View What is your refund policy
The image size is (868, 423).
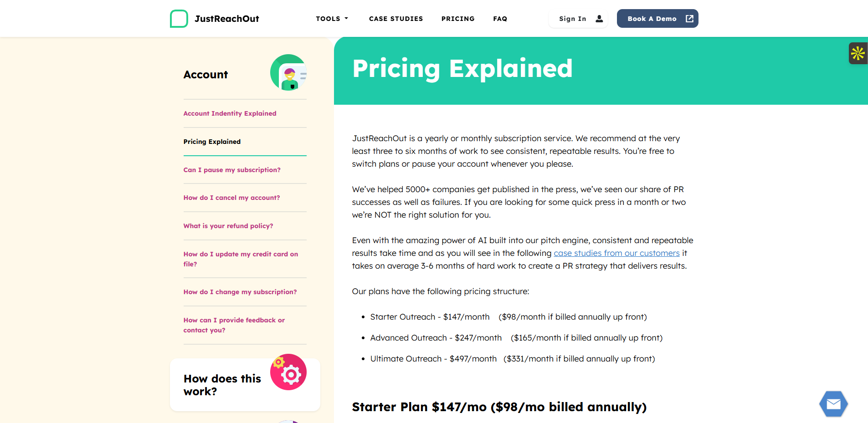click(228, 226)
